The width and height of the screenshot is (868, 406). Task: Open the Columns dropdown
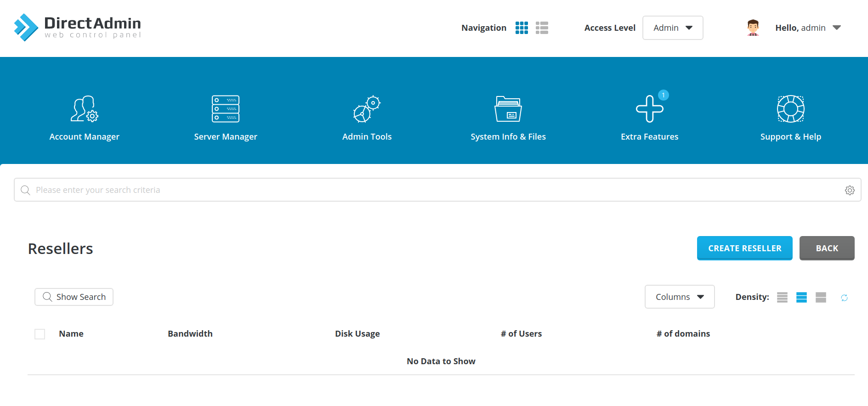[679, 297]
